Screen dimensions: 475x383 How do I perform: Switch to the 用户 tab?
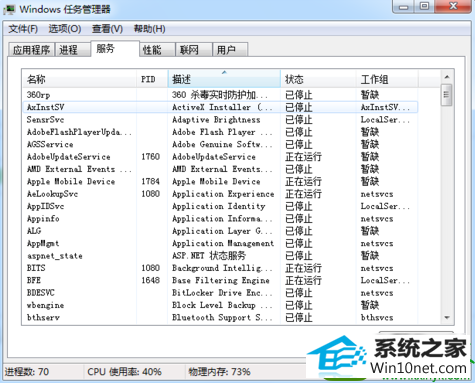(230, 50)
